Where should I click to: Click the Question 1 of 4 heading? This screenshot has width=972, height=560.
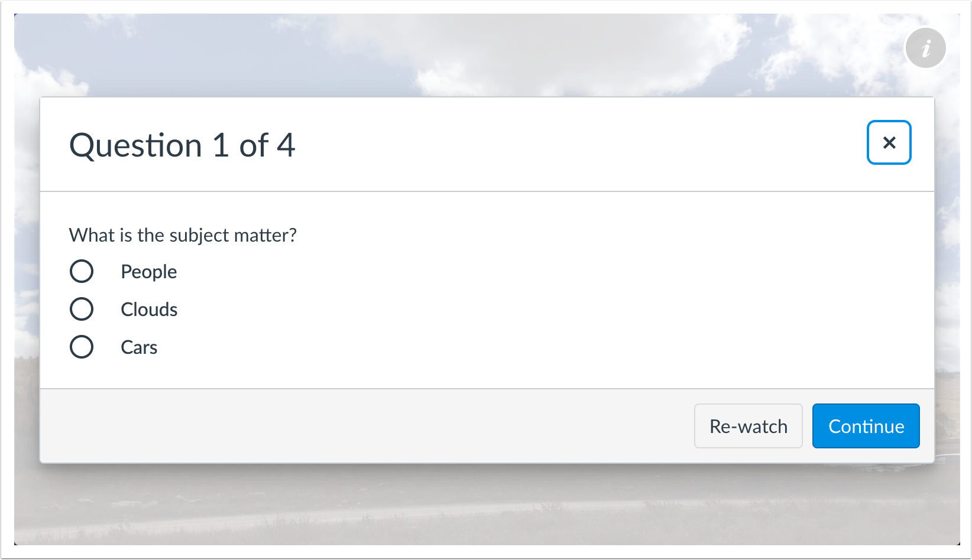tap(183, 145)
